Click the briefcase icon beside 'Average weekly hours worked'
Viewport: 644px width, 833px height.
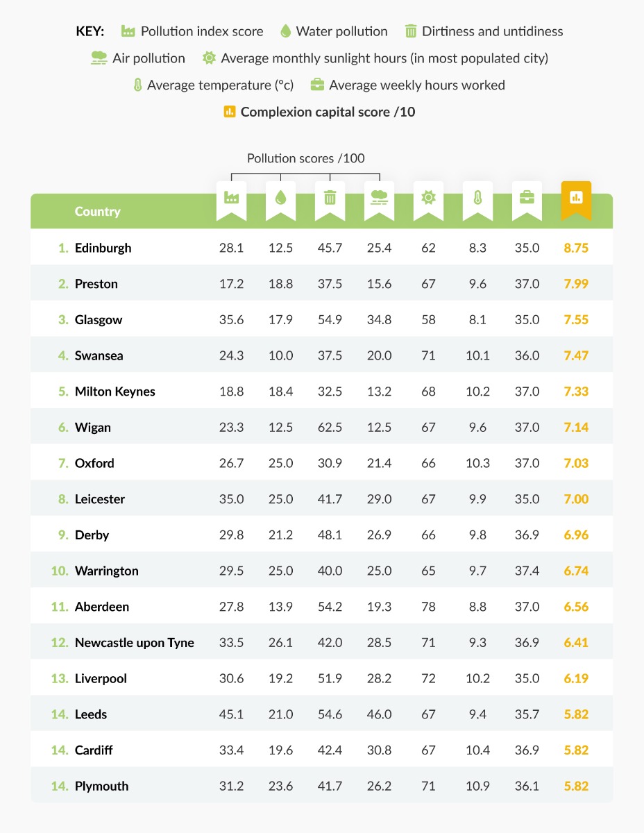click(316, 85)
